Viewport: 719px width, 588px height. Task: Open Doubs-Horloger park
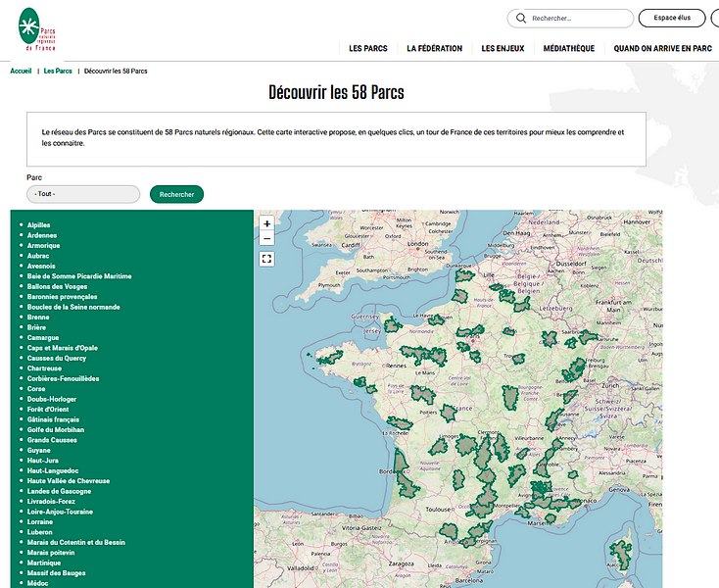click(x=52, y=399)
